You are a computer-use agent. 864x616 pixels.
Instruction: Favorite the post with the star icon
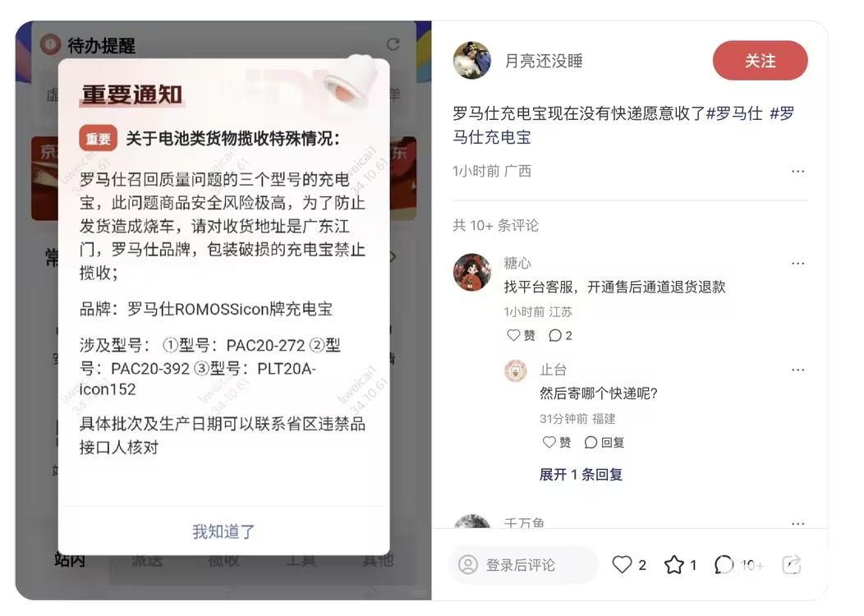674,565
